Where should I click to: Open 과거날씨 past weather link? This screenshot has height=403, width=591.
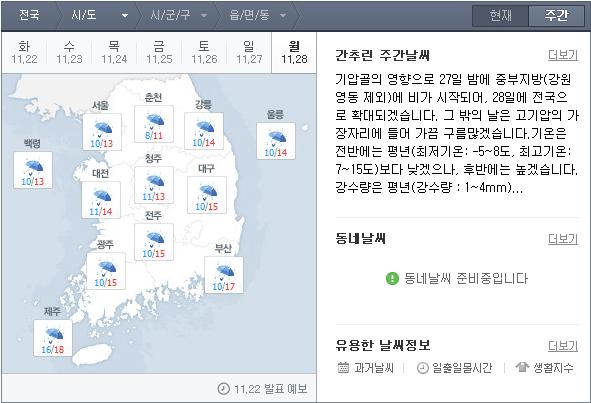click(x=366, y=368)
